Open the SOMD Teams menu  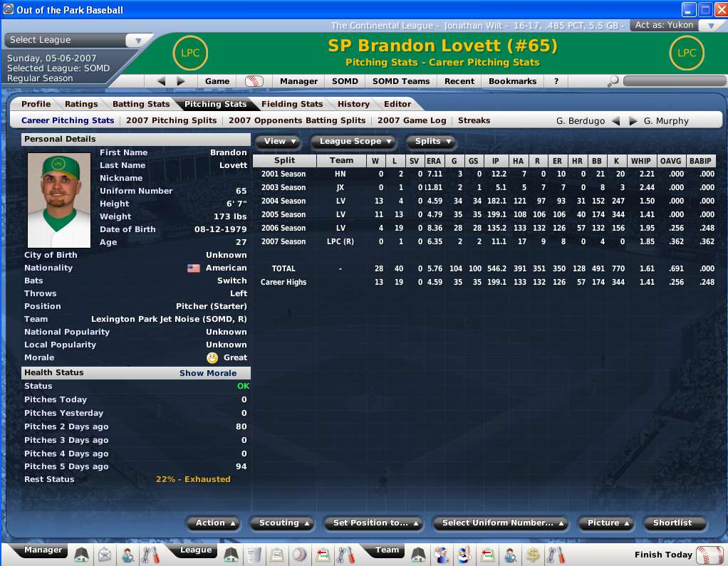401,81
